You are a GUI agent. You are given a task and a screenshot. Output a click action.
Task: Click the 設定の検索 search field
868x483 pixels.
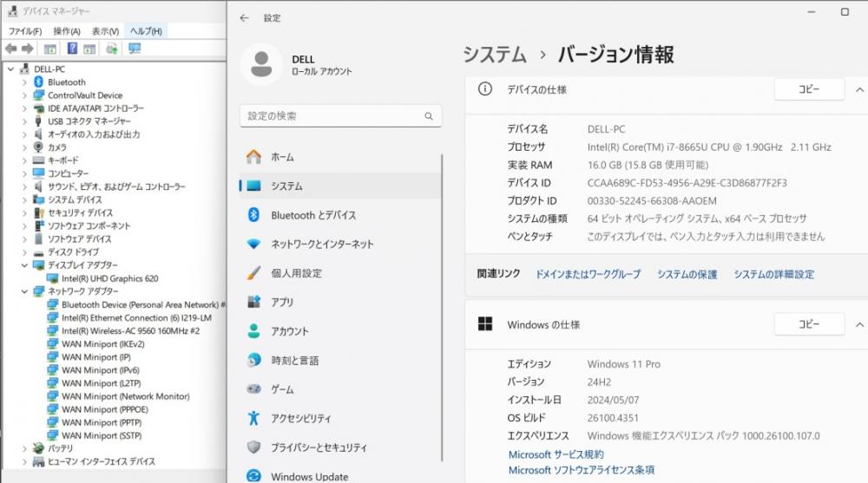pos(340,116)
